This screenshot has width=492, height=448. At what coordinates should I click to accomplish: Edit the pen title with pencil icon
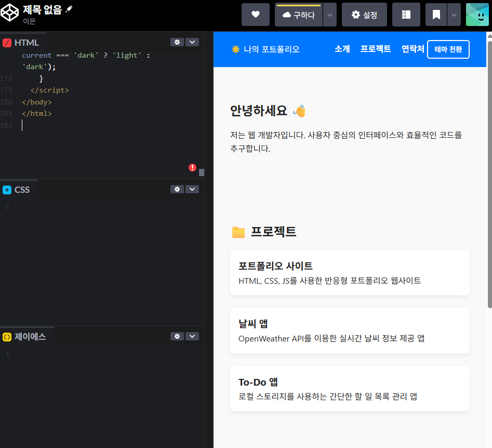(69, 9)
